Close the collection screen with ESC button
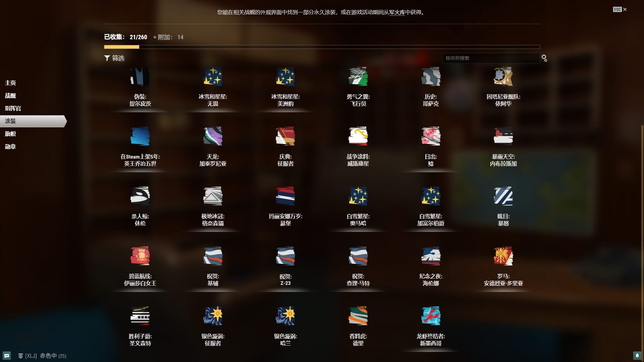This screenshot has width=644, height=362. pos(620,9)
